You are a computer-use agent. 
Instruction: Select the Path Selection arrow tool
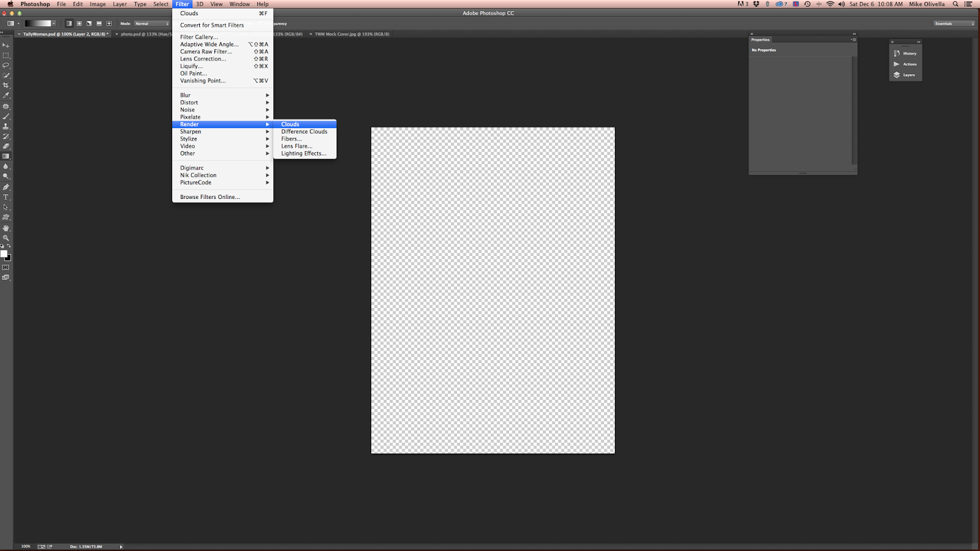(6, 208)
